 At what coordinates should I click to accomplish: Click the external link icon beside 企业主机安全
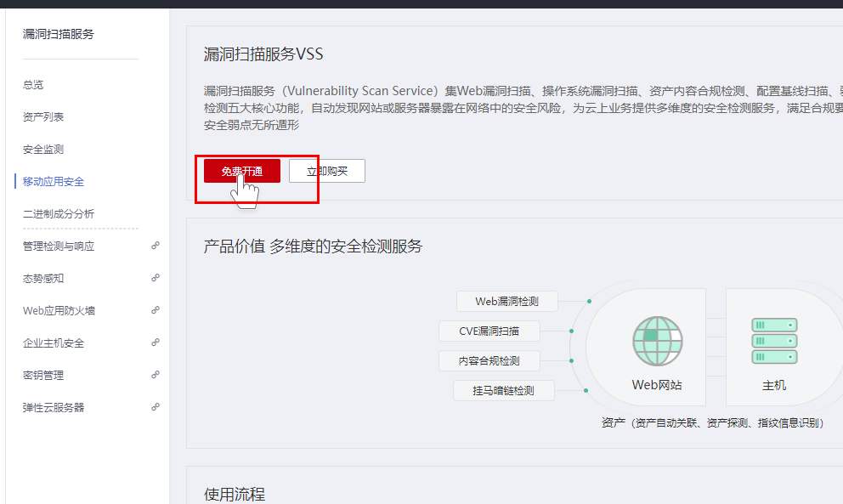click(156, 343)
